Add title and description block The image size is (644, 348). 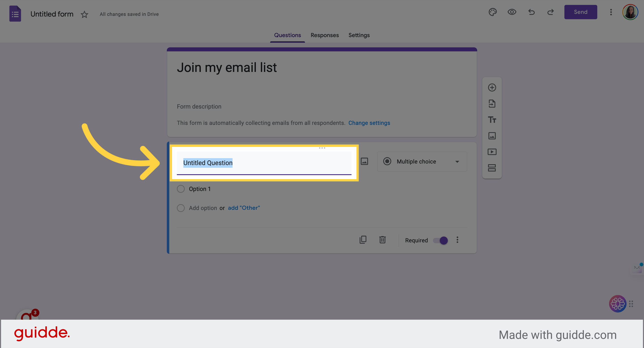coord(492,119)
